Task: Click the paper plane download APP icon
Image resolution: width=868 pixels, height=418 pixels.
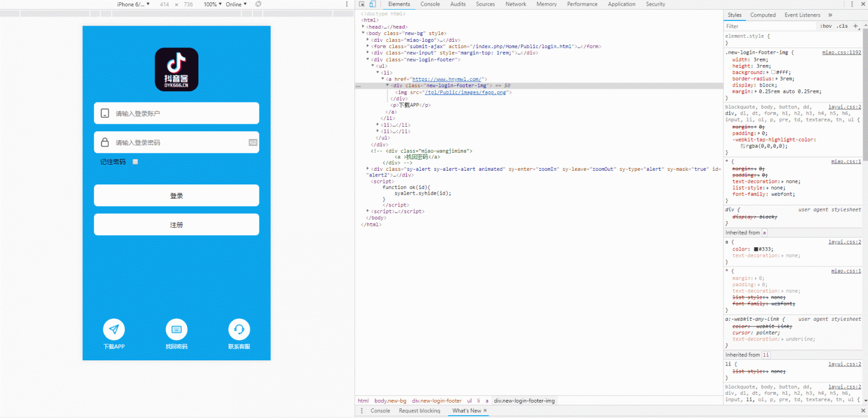Action: (114, 329)
